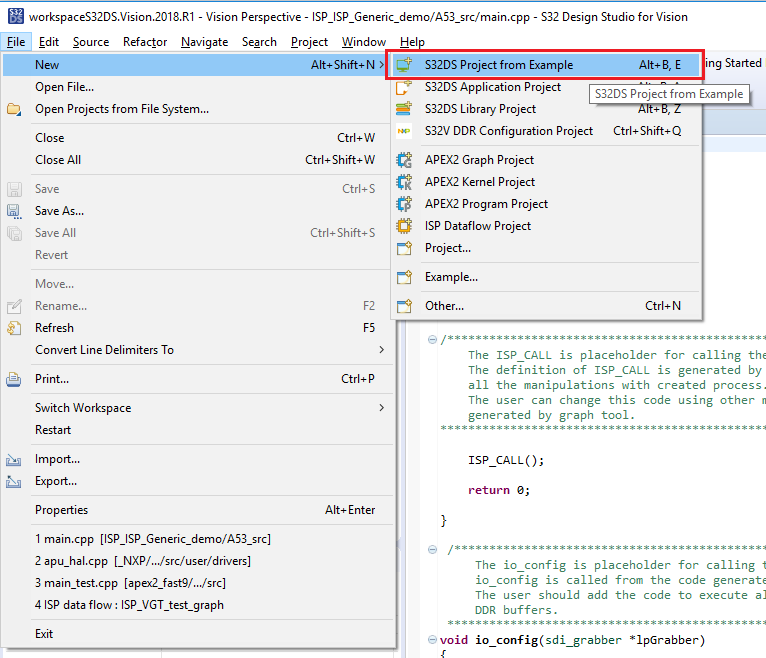Click Print... in File menu
This screenshot has width=766, height=658.
coord(198,379)
